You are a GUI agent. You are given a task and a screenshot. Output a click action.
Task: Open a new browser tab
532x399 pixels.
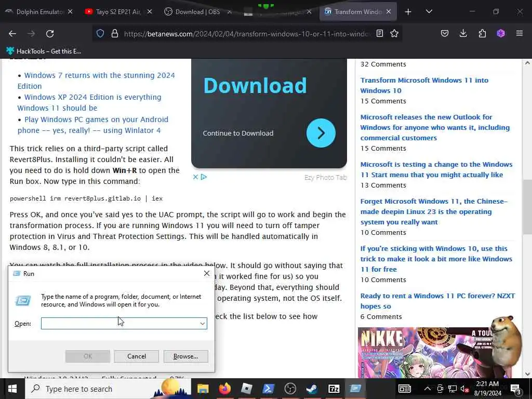pos(408,12)
